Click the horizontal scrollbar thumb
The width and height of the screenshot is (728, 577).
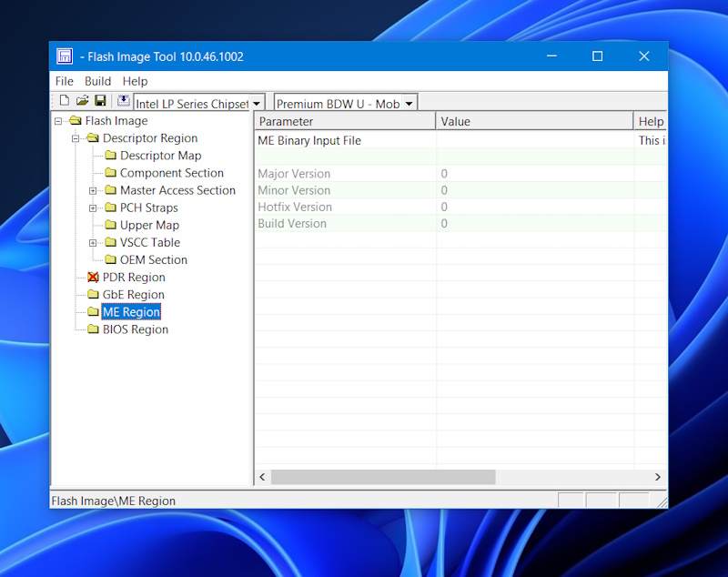383,477
